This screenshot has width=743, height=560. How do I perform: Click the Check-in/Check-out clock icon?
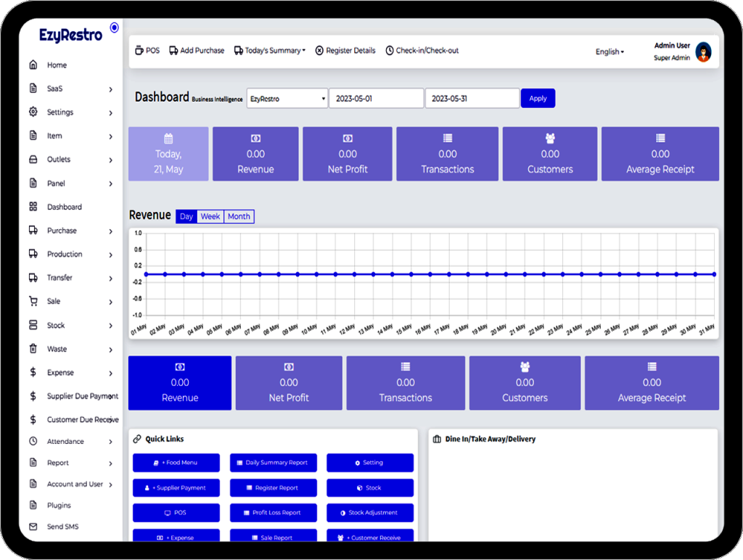point(390,51)
